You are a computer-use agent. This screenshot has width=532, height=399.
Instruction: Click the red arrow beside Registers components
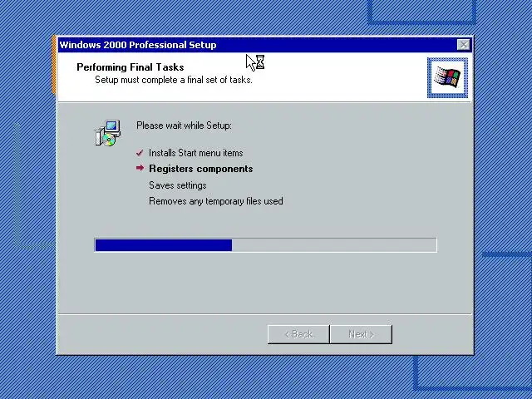[140, 168]
